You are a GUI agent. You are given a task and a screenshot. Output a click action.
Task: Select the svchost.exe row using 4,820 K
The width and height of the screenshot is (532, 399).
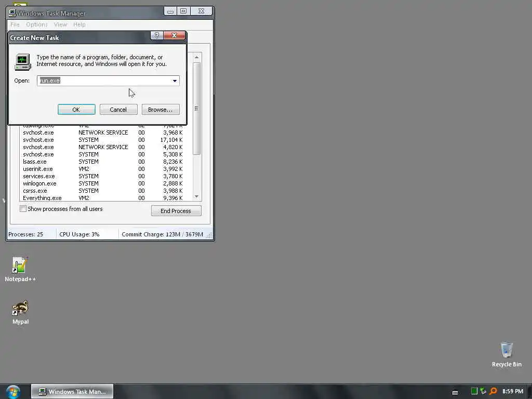coord(103,147)
